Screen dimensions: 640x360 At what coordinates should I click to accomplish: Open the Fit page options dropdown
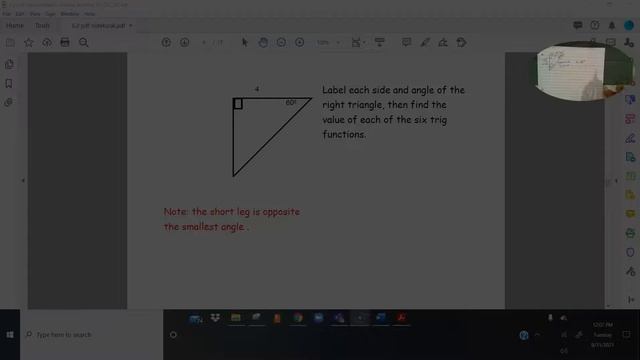[358, 42]
